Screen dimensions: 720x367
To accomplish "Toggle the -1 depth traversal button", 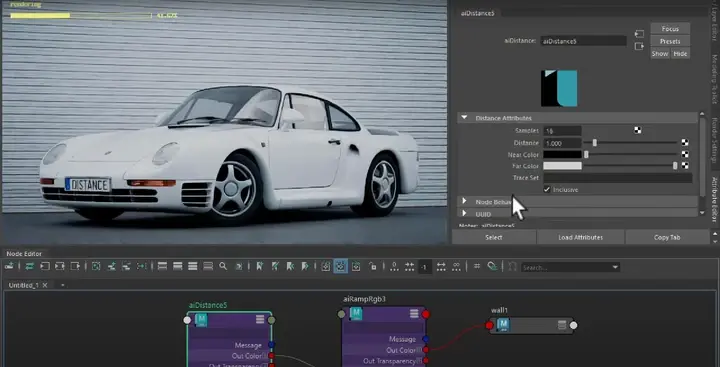I will [425, 266].
